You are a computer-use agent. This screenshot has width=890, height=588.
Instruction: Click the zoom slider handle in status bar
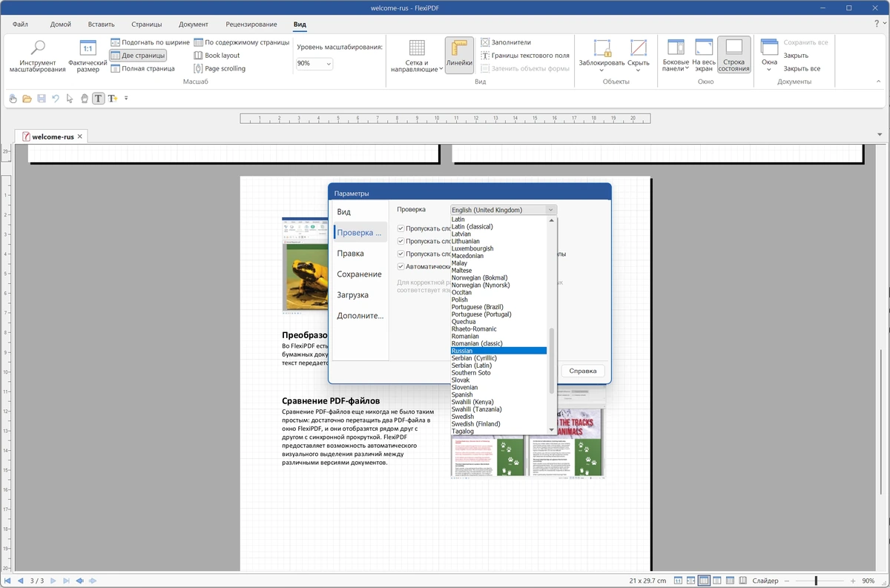tap(816, 581)
